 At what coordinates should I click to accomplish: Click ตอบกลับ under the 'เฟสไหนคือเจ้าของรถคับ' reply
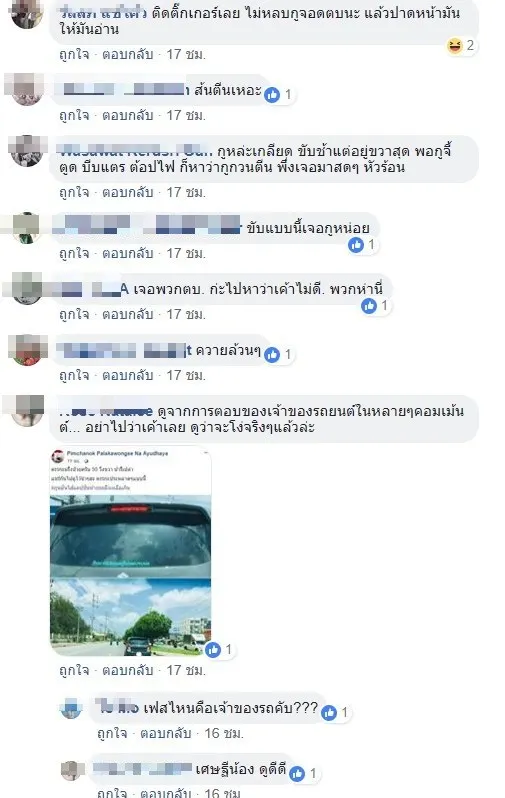166,733
